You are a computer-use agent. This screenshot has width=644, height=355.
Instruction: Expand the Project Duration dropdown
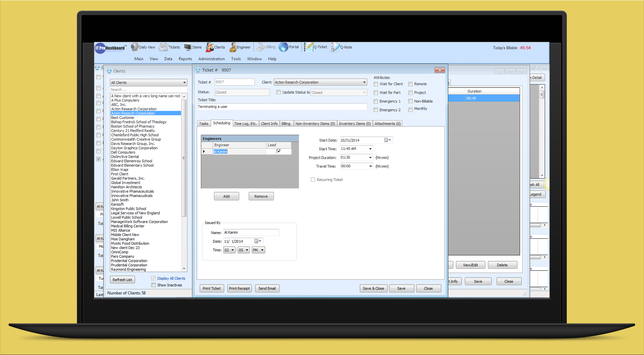point(370,157)
